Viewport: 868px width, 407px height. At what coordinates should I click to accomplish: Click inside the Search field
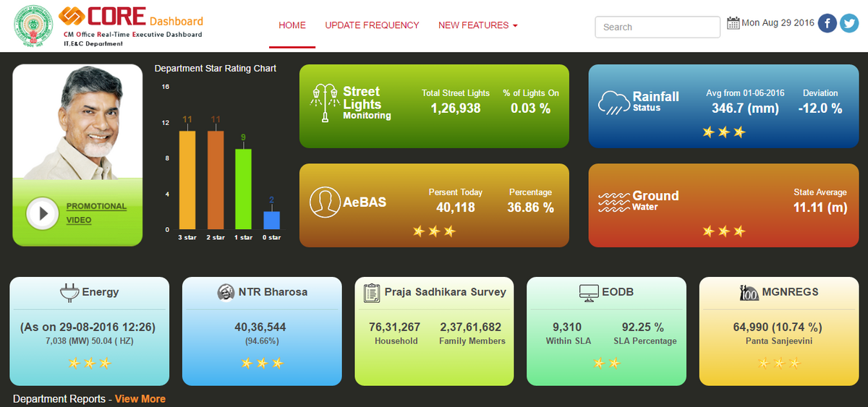pyautogui.click(x=657, y=27)
